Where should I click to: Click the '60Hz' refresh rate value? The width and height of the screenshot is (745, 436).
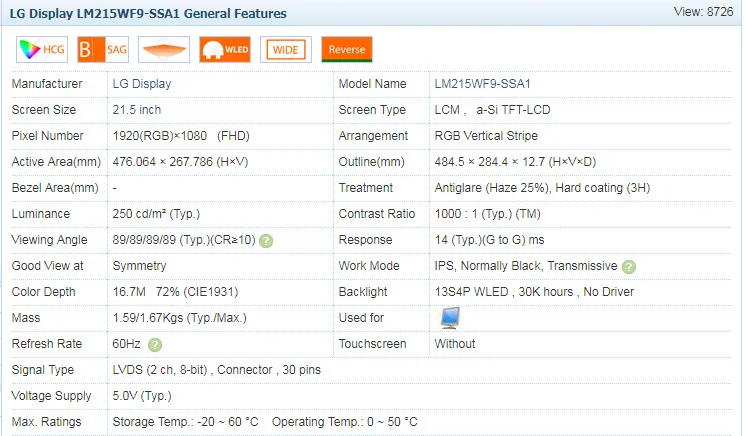pyautogui.click(x=126, y=344)
